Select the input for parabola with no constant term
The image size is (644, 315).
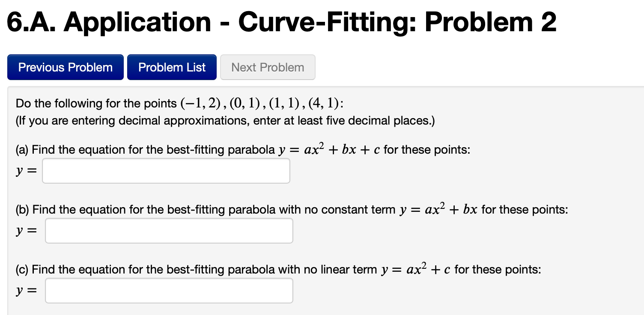[169, 230]
